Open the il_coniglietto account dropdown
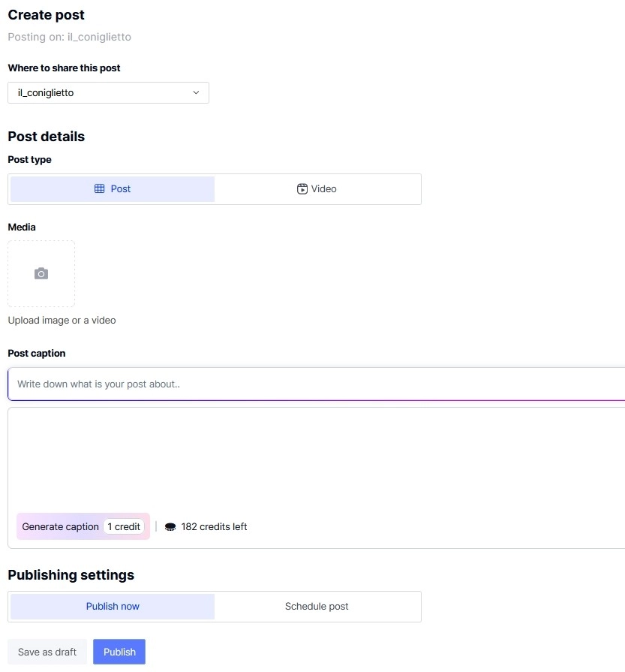Viewport: 625px width, 672px height. [108, 93]
